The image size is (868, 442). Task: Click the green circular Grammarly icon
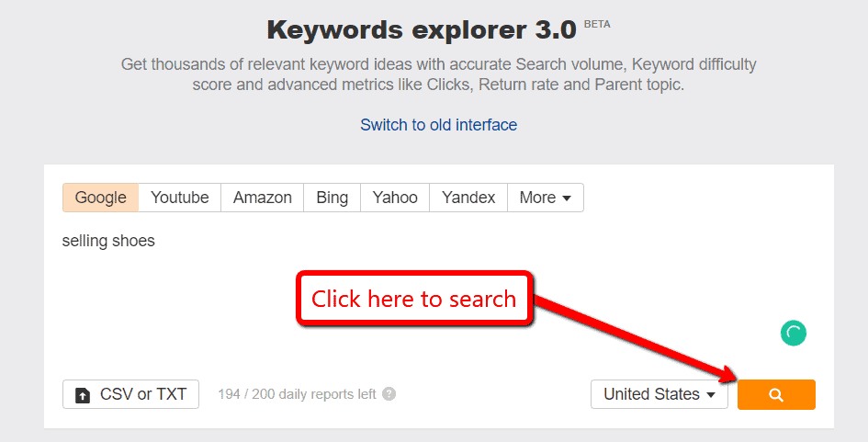794,334
